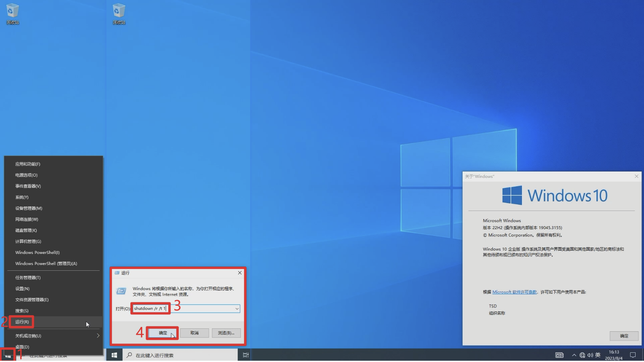Screen dimensions: 644x362
Task: Open the Task View icon on taskbar
Action: [x=246, y=355]
